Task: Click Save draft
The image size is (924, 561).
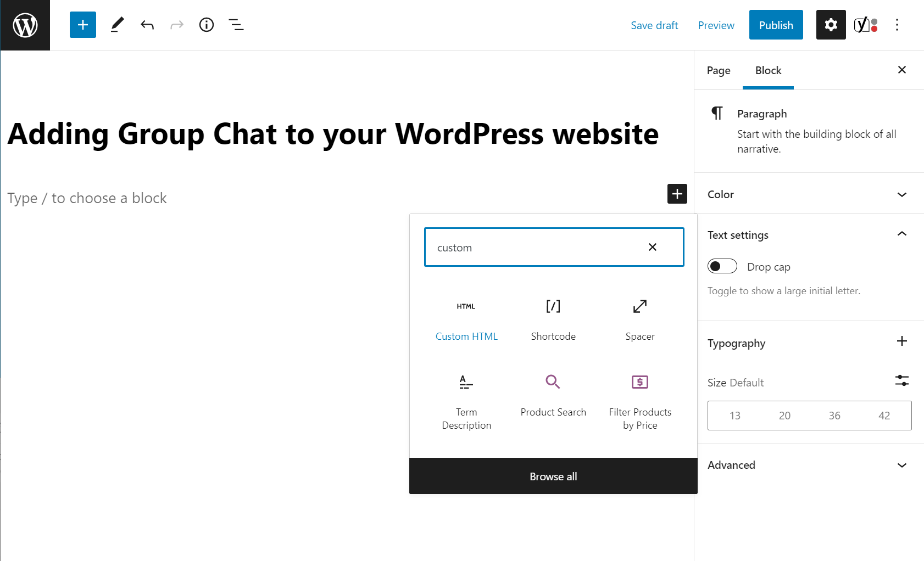Action: point(654,25)
